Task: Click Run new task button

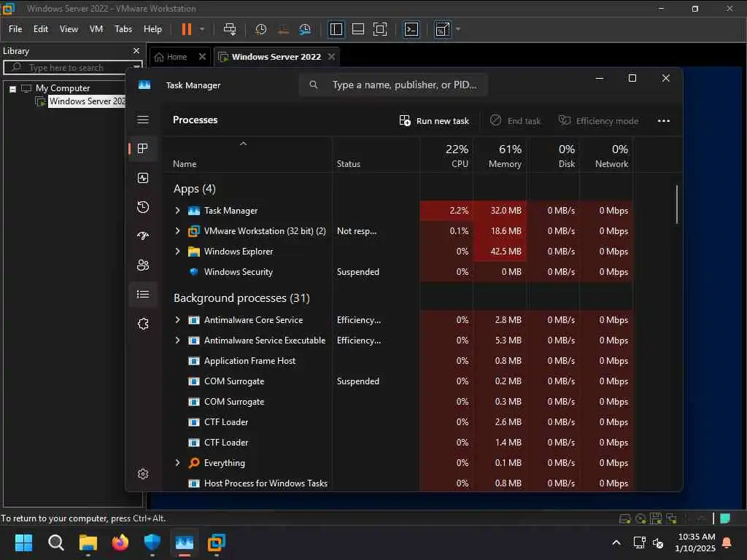Action: pyautogui.click(x=434, y=121)
